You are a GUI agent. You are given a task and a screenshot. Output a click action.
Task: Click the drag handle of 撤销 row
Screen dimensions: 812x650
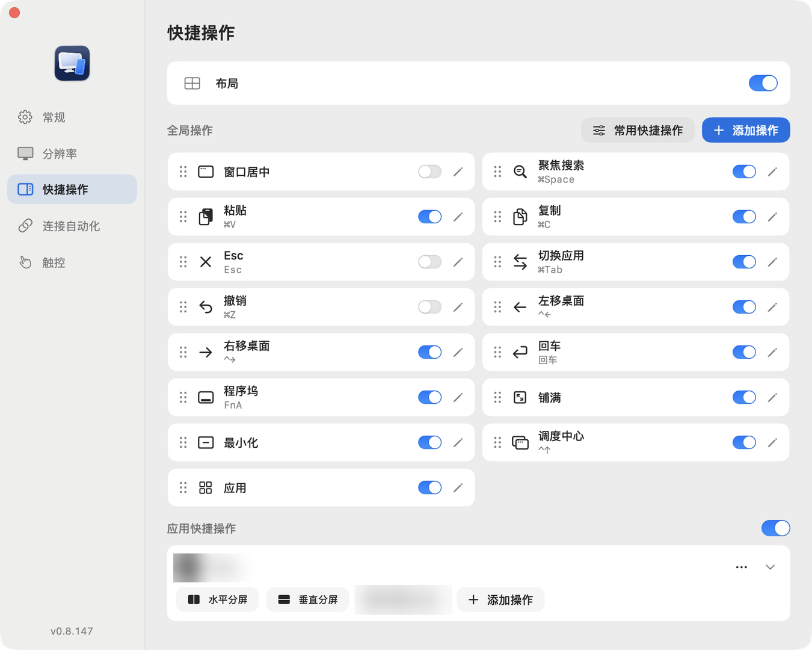(x=183, y=307)
